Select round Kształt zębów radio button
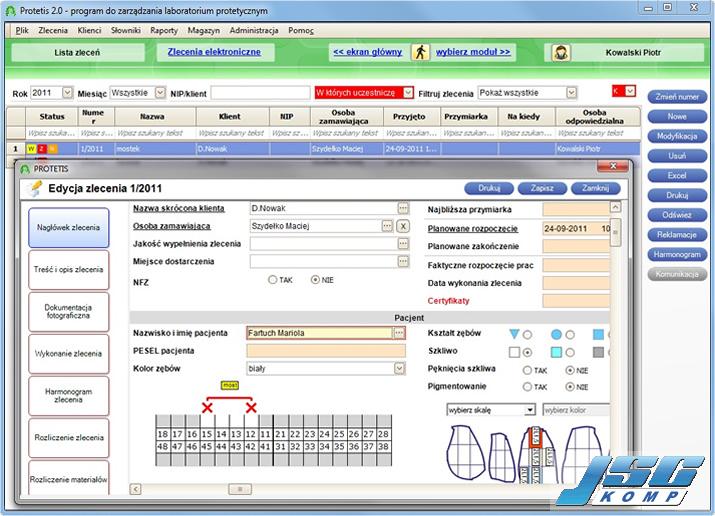The image size is (715, 516). pos(570,335)
